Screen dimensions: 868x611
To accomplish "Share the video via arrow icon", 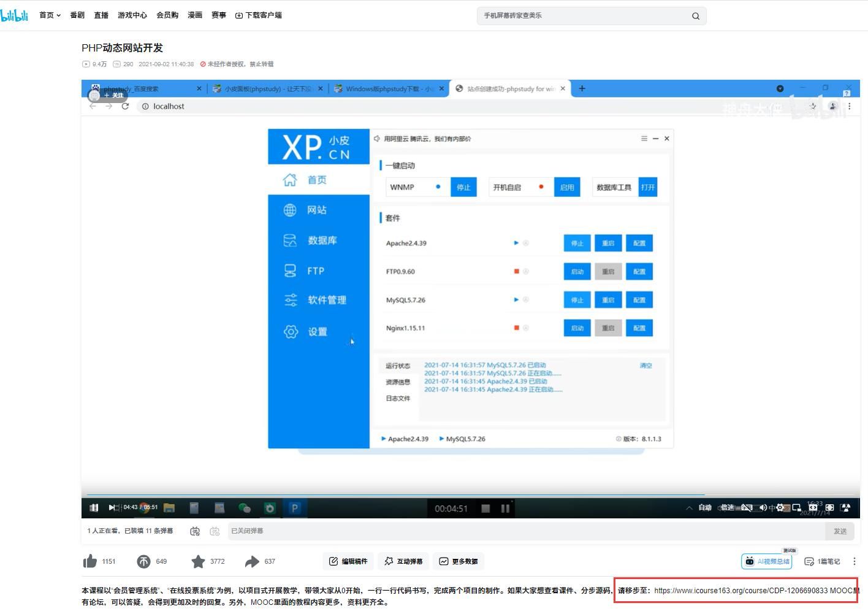I will pyautogui.click(x=252, y=561).
